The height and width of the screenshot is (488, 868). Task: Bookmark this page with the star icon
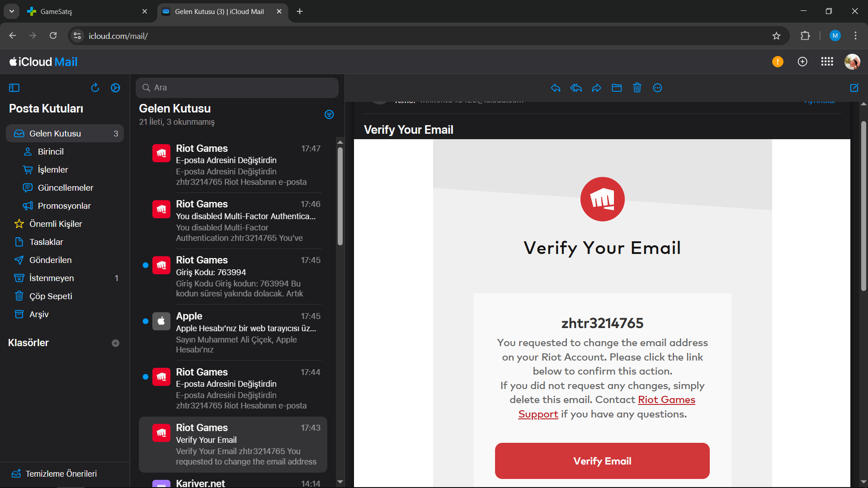point(776,36)
